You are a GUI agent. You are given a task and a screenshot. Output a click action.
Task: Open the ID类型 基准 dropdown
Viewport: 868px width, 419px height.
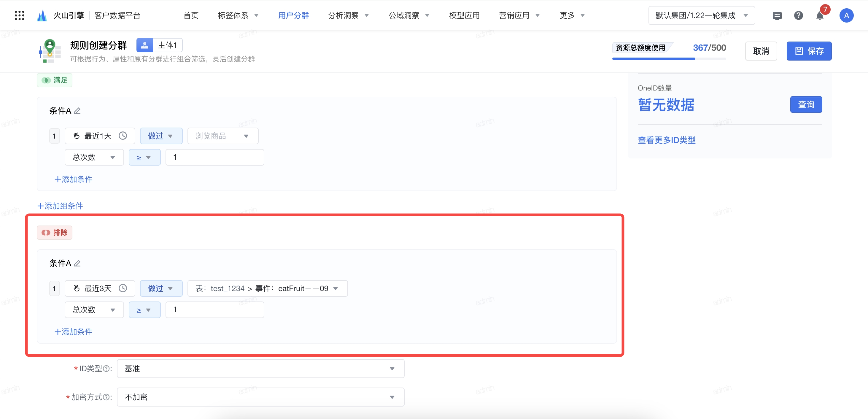[x=260, y=369]
